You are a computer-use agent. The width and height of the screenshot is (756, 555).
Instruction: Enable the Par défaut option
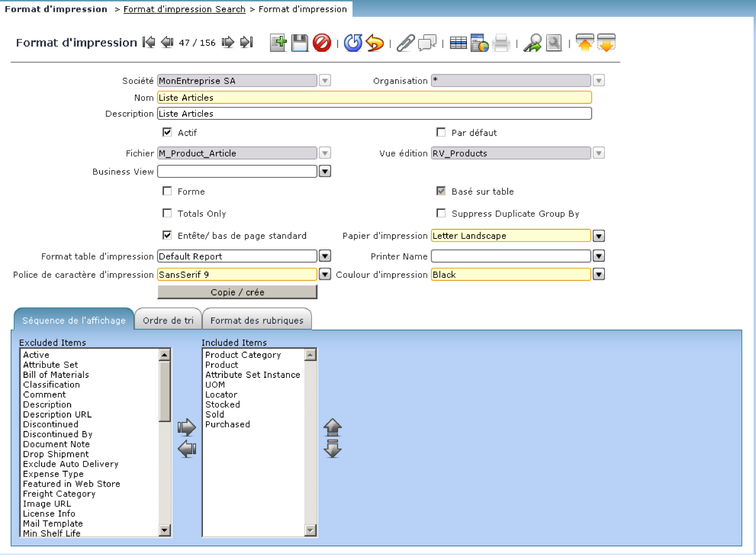pyautogui.click(x=440, y=132)
